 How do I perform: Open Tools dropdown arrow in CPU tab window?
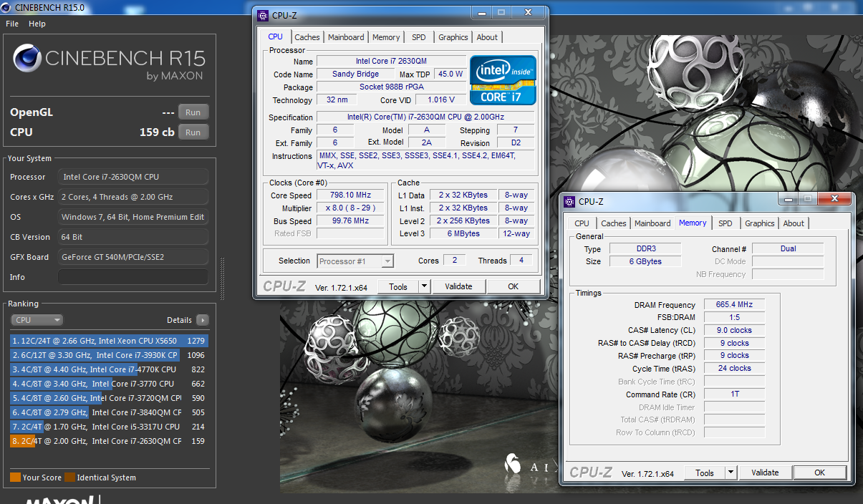[x=424, y=286]
